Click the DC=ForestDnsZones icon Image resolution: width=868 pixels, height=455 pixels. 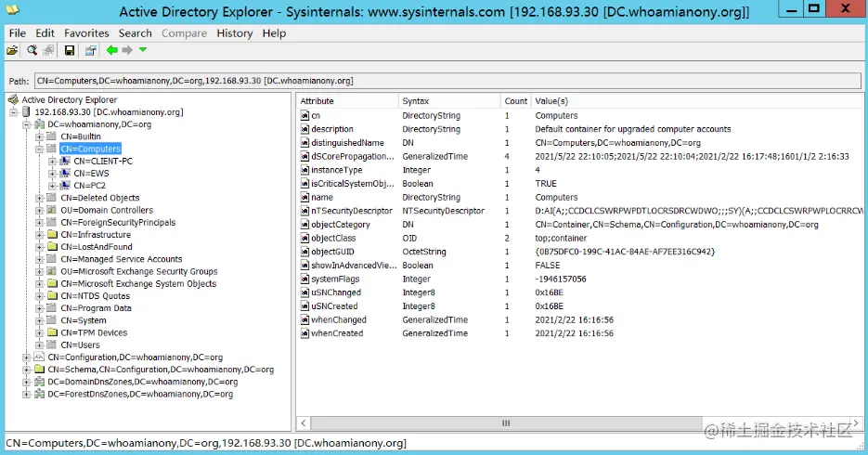(x=39, y=394)
